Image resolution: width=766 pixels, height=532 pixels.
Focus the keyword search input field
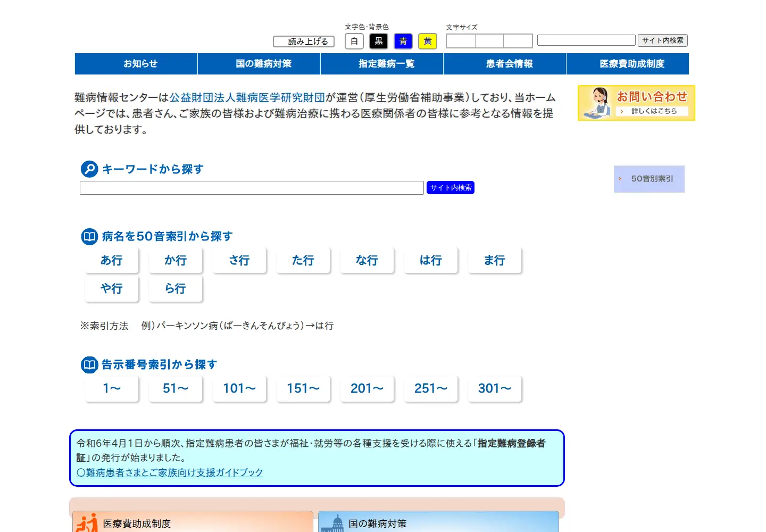click(252, 188)
